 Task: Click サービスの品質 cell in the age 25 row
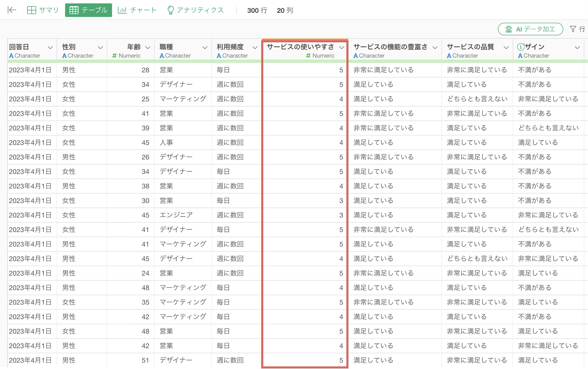coord(477,99)
